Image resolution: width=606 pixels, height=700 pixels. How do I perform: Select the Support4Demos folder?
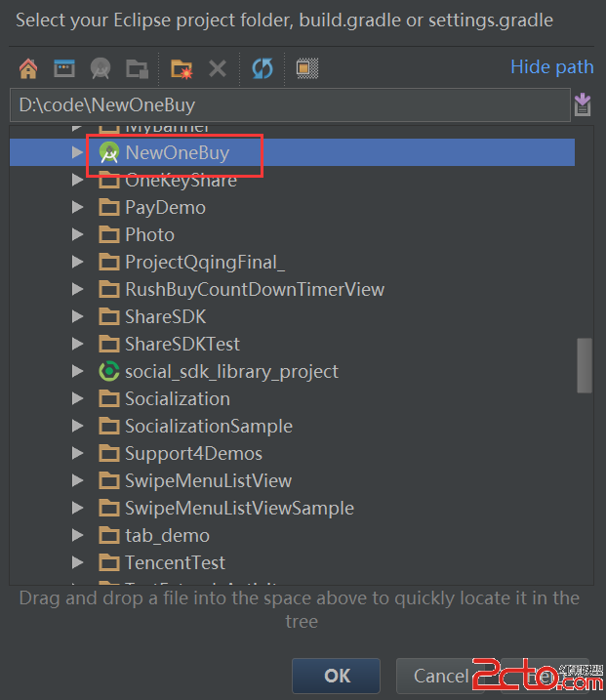pos(193,453)
